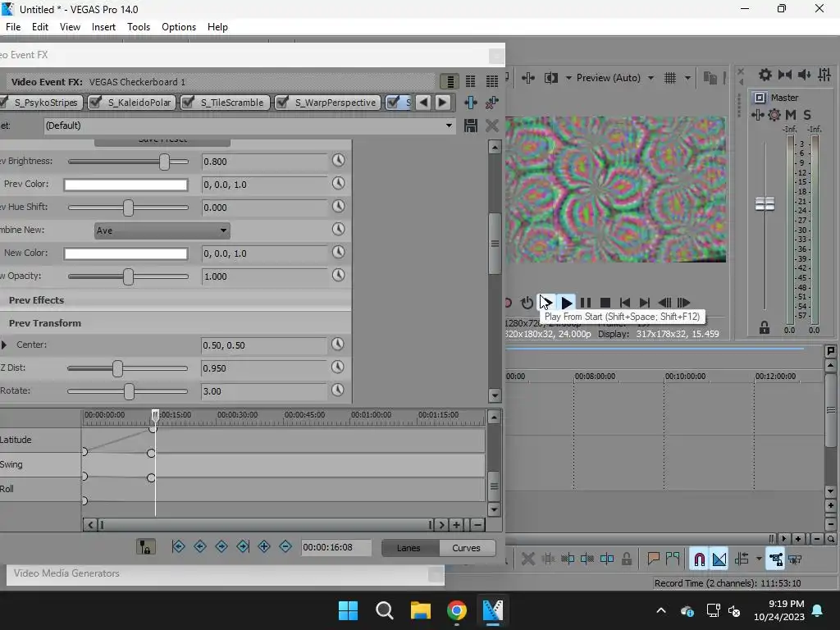Start playback with the Play button
Screen dimensions: 840x630
point(566,303)
